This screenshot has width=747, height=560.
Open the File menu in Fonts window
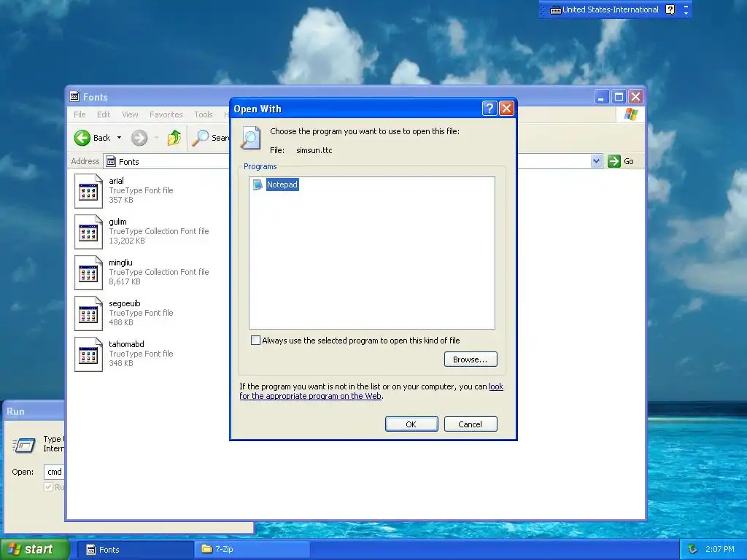click(x=80, y=114)
